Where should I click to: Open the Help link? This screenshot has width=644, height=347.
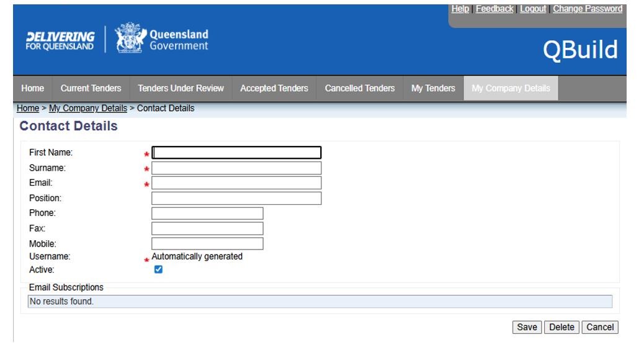(x=460, y=9)
